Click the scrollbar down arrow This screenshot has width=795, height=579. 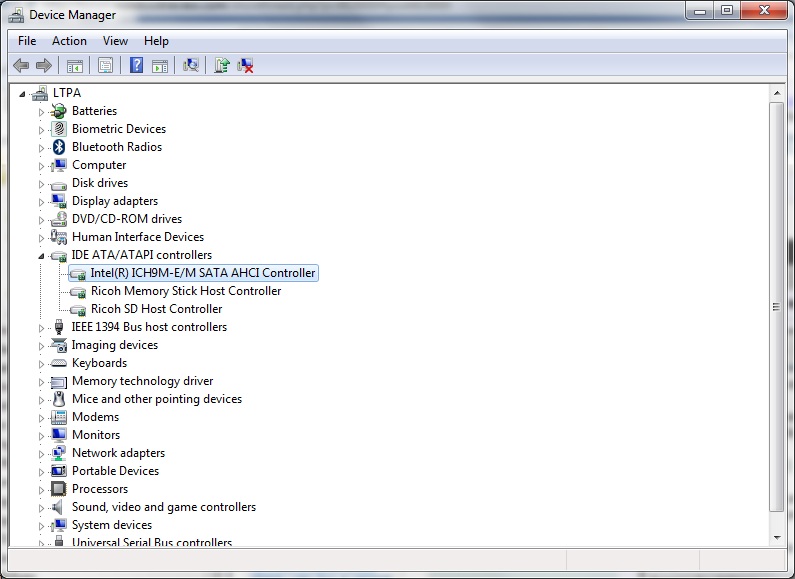point(777,537)
